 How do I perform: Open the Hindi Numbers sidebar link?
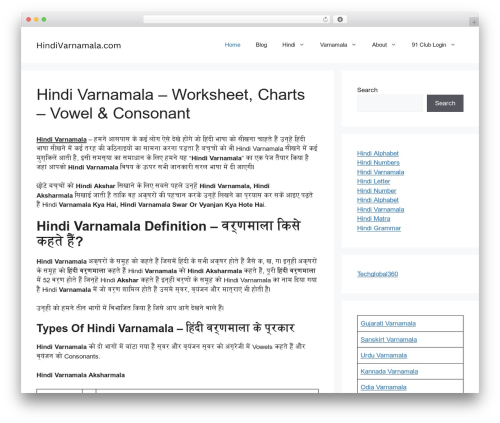coord(378,163)
